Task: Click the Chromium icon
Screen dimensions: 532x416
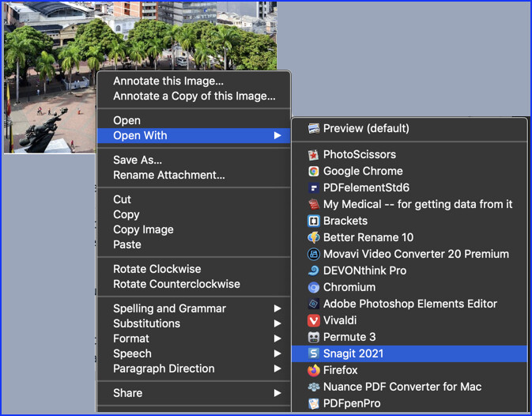Action: pos(314,287)
